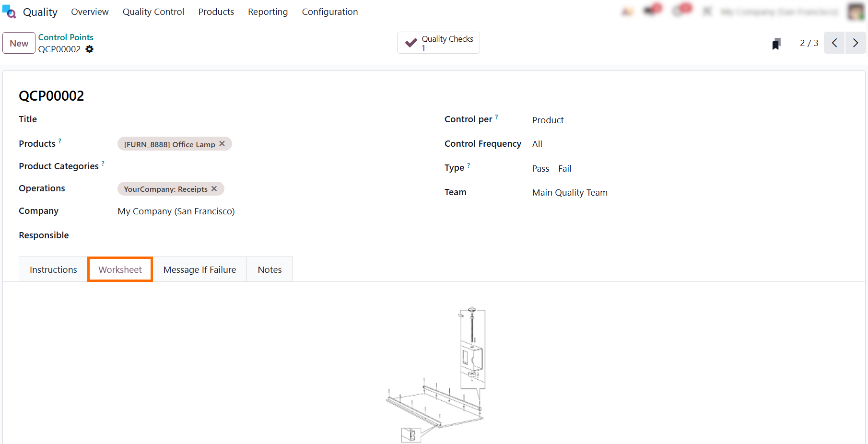The width and height of the screenshot is (868, 444).
Task: Switch to the Instructions tab
Action: click(x=53, y=269)
